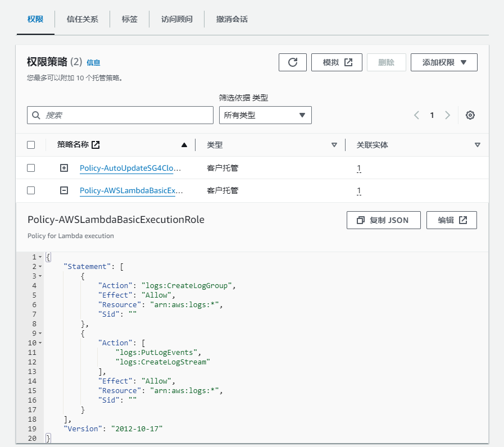Open the Policy-AutoUpdateSG4Clo policy link
This screenshot has height=447, width=504.
point(130,168)
